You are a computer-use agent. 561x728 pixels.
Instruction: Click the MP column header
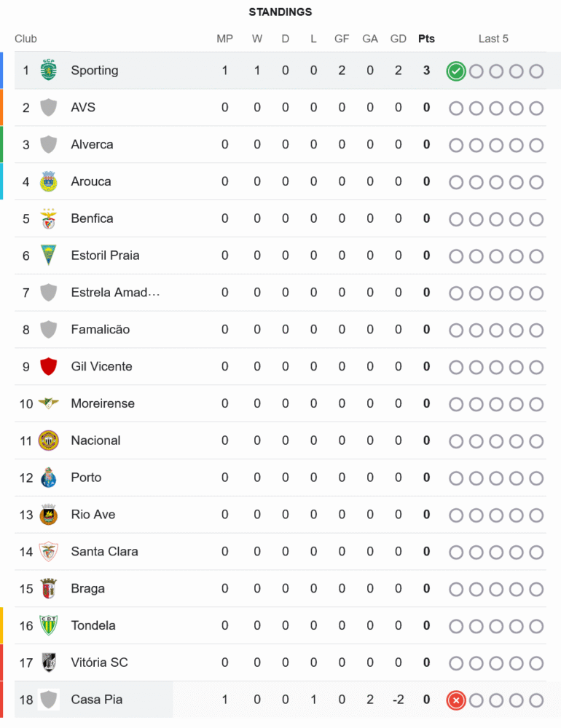click(x=224, y=39)
